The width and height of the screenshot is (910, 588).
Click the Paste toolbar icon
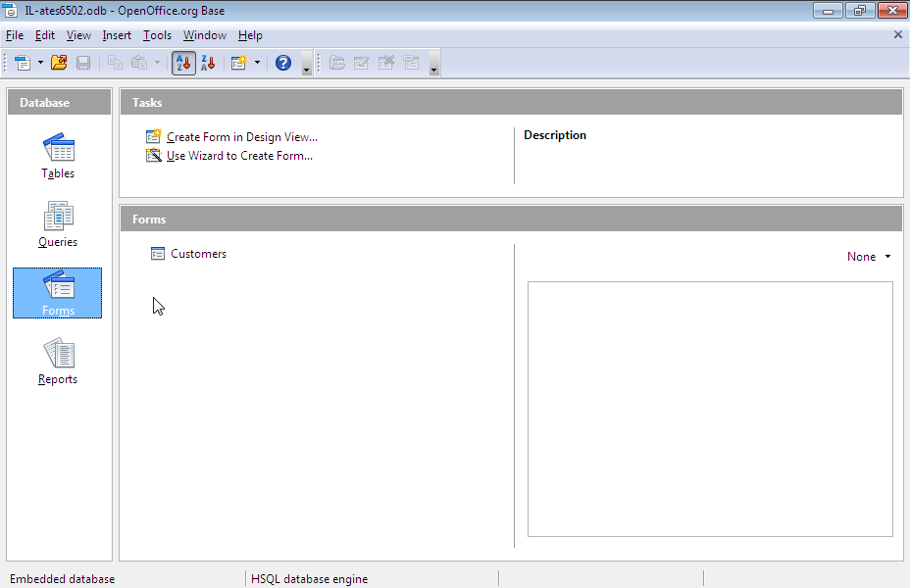click(x=139, y=63)
